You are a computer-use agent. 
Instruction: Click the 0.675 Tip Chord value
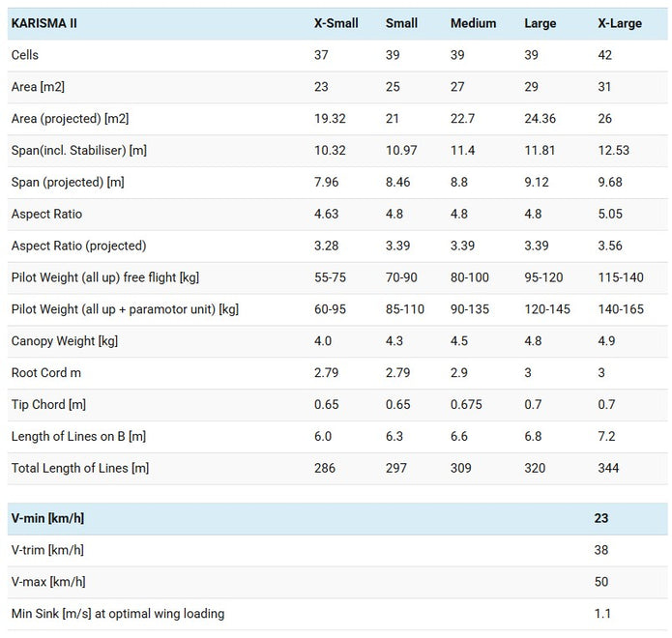pos(466,404)
